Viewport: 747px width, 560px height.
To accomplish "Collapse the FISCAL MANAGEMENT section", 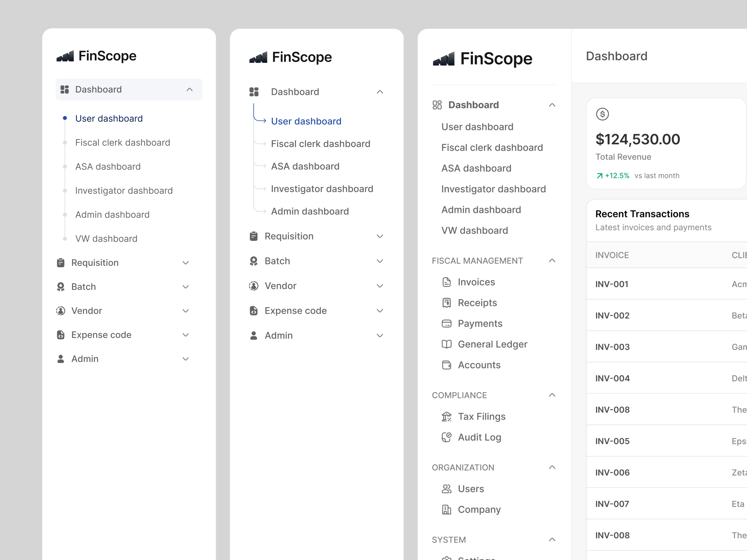I will [x=552, y=261].
